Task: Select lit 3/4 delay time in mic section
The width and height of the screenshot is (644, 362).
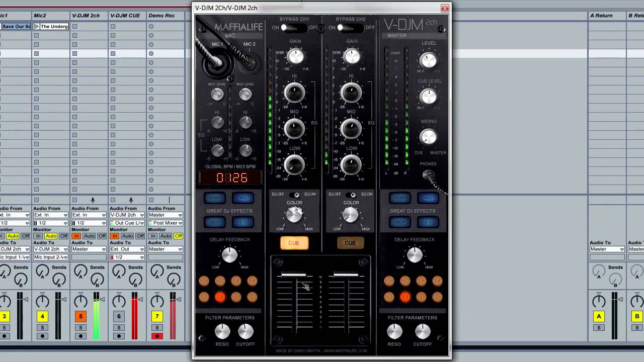Action: pos(220,297)
